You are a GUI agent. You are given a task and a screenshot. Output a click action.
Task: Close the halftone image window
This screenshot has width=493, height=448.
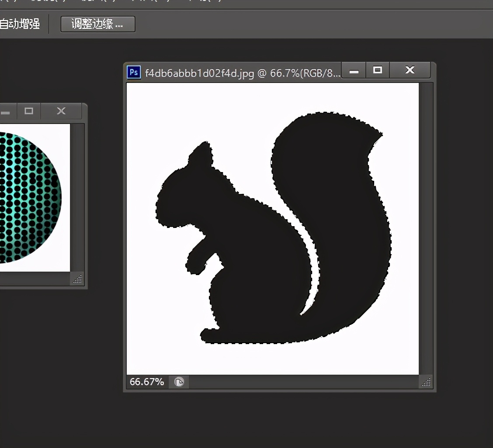61,111
